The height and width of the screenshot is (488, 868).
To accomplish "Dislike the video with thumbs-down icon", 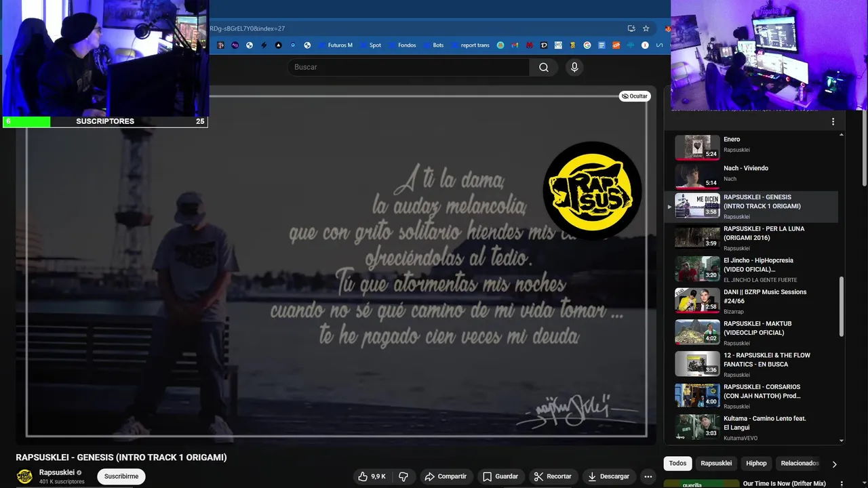I will 403,476.
